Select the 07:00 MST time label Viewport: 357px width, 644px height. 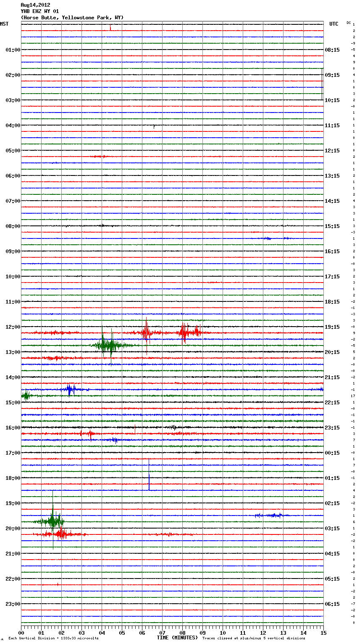(13, 201)
